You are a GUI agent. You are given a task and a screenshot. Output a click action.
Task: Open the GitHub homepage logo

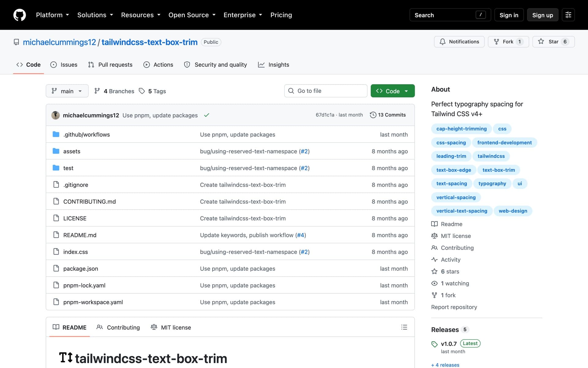pos(20,15)
